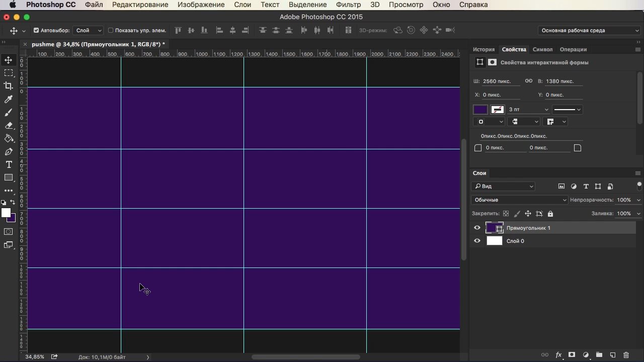The width and height of the screenshot is (644, 362).
Task: Select the Rectangular Marquee tool
Action: tap(9, 73)
